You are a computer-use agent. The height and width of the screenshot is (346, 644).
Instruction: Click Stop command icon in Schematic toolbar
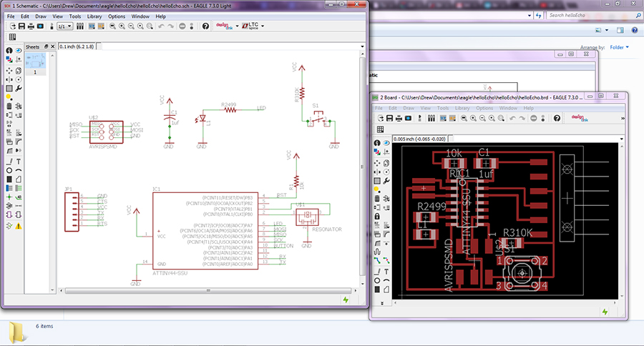click(x=182, y=26)
